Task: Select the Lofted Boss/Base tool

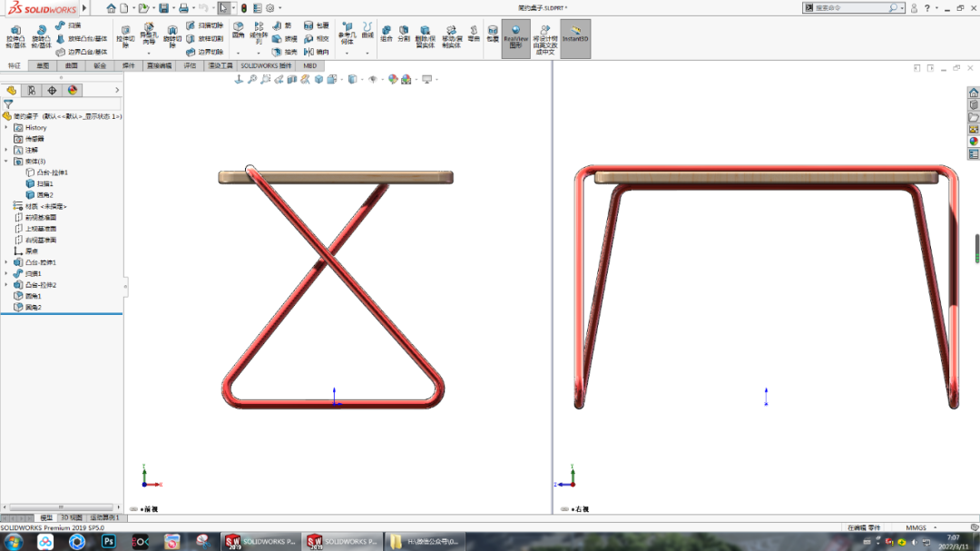Action: [82, 39]
